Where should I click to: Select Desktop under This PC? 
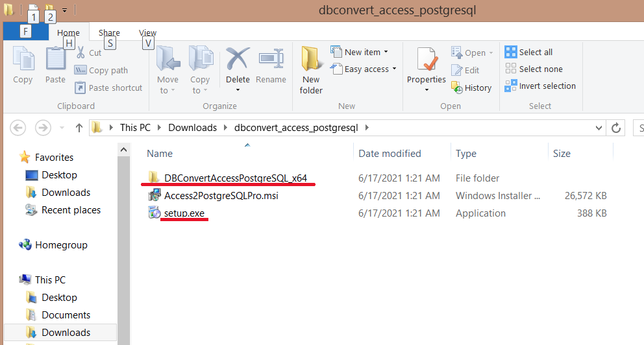(x=59, y=298)
